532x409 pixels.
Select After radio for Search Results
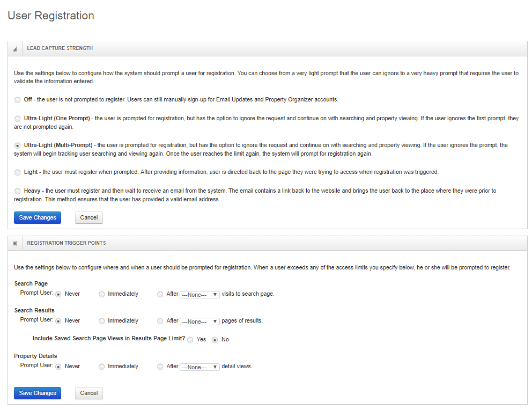[160, 321]
